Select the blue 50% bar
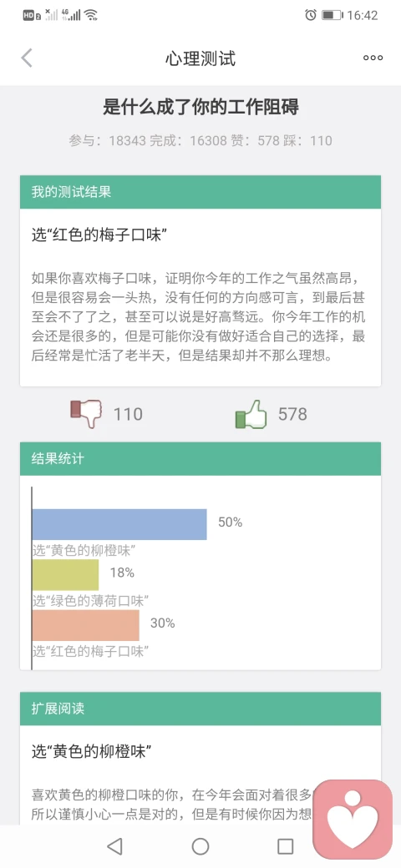The width and height of the screenshot is (401, 868). point(119,524)
